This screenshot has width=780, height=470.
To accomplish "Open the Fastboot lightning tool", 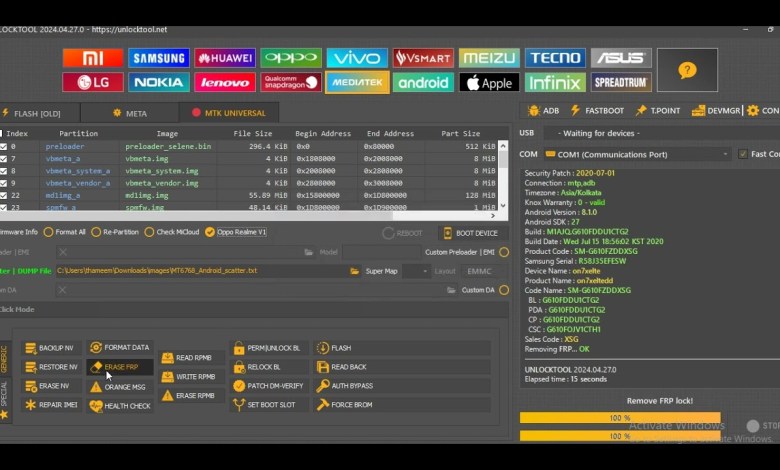I will 597,110.
